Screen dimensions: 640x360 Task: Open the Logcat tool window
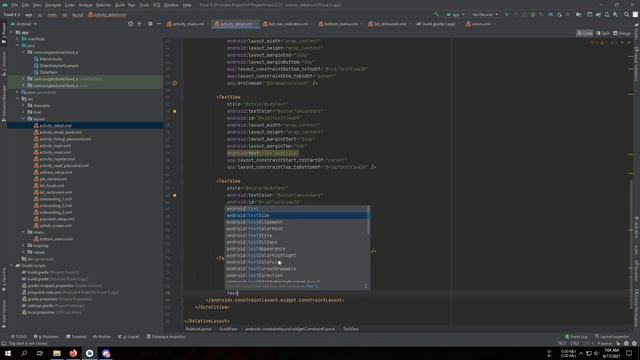129,337
